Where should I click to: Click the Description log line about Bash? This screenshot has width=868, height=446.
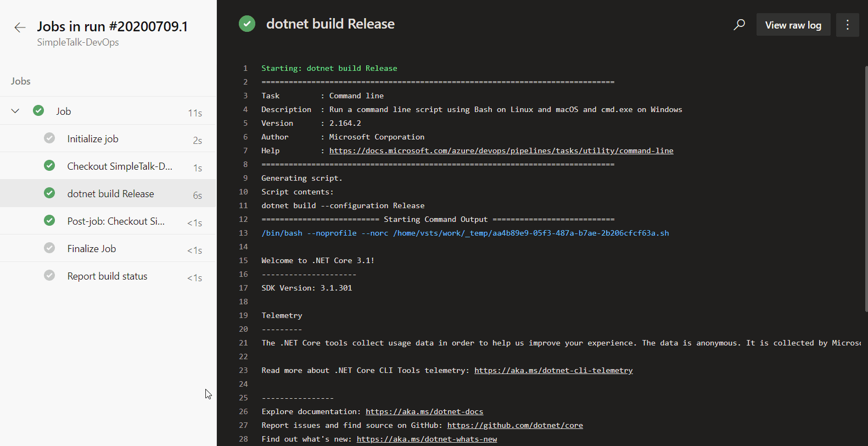472,109
